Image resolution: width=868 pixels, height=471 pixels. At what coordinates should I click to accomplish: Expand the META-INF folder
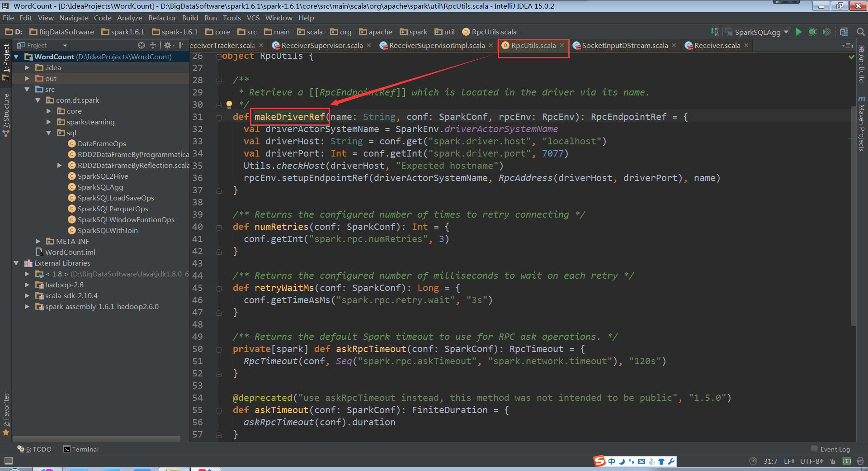pos(38,241)
